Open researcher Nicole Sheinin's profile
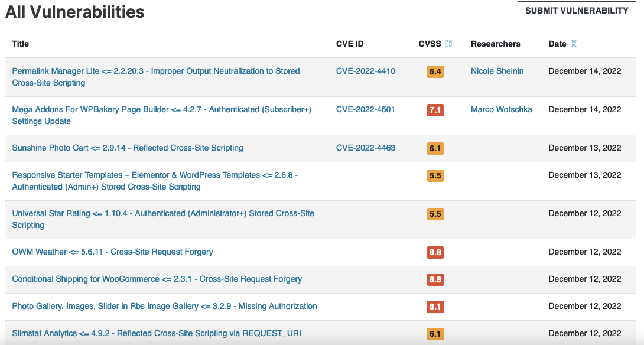644x345 pixels. pyautogui.click(x=497, y=71)
